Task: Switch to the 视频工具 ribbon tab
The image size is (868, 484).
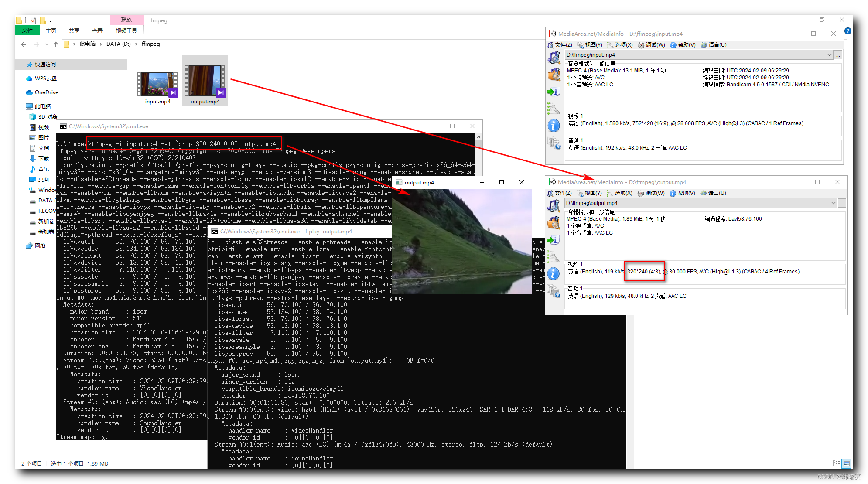Action: click(126, 31)
